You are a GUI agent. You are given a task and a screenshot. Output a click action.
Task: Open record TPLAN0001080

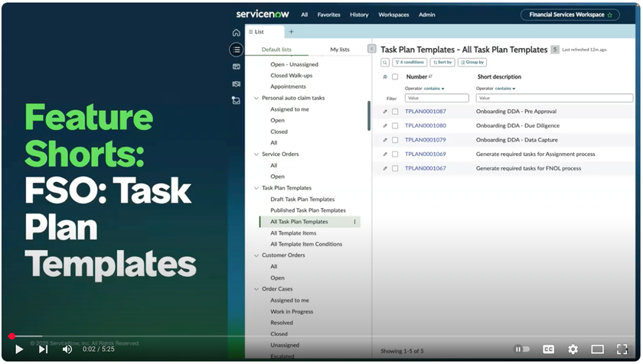pyautogui.click(x=426, y=125)
